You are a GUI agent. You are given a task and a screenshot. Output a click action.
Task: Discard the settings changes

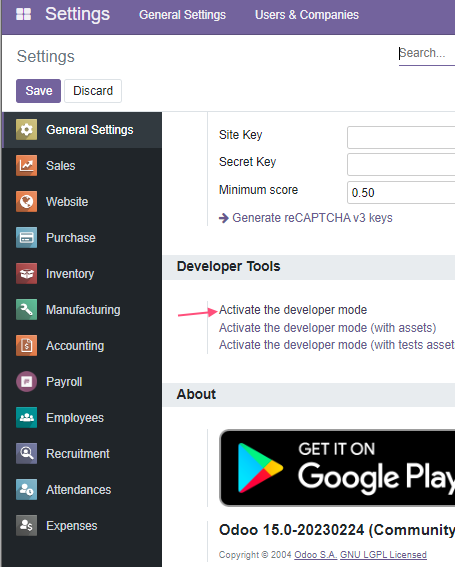pos(93,91)
